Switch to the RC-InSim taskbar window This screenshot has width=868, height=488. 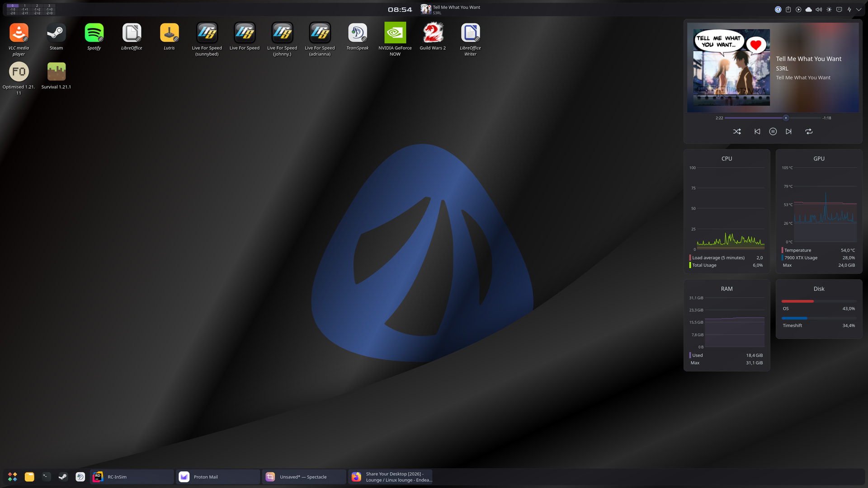(132, 477)
